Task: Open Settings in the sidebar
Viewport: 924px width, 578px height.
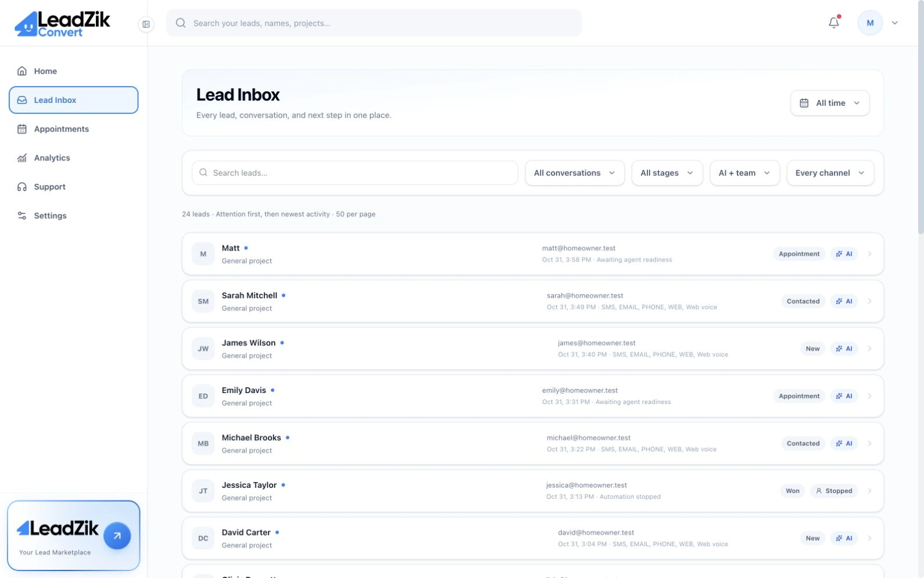Action: pos(74,216)
